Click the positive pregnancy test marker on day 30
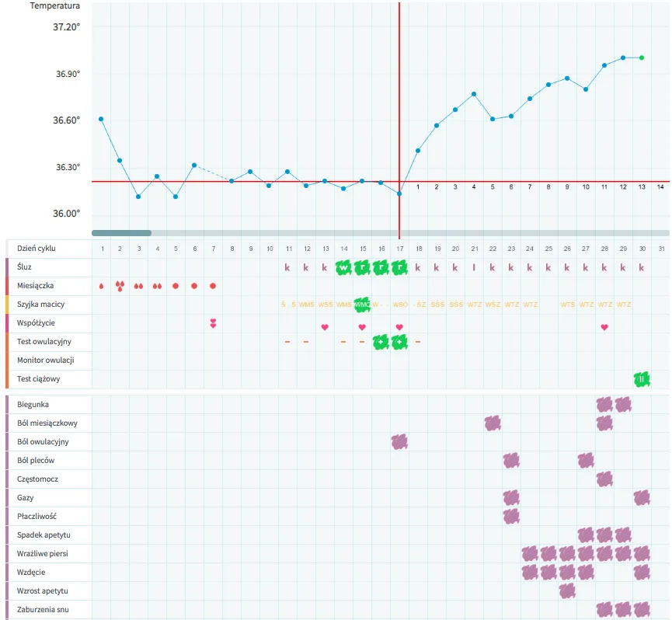The height and width of the screenshot is (620, 672). coord(642,379)
